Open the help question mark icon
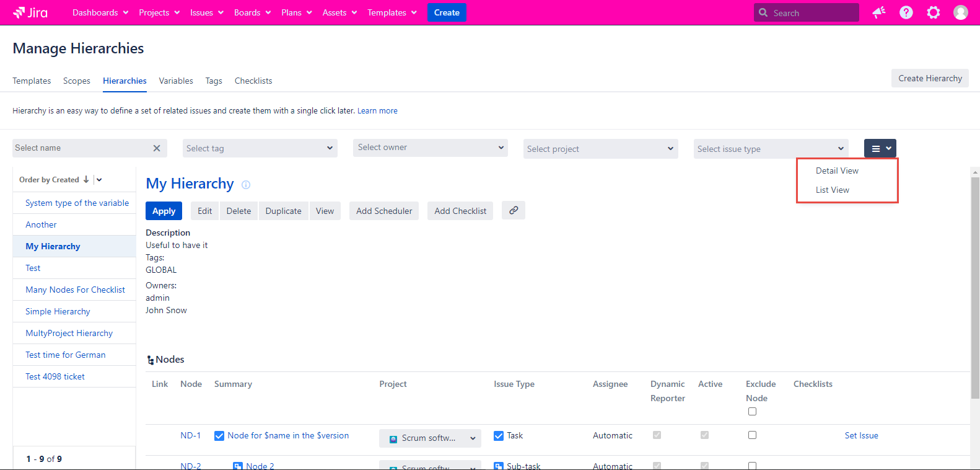980x470 pixels. [906, 12]
